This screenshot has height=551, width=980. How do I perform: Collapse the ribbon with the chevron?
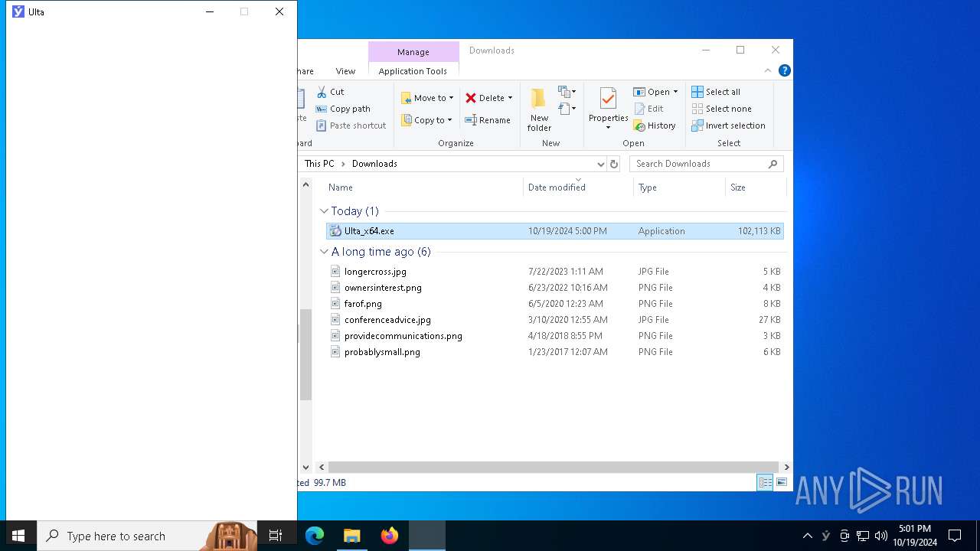[x=768, y=70]
